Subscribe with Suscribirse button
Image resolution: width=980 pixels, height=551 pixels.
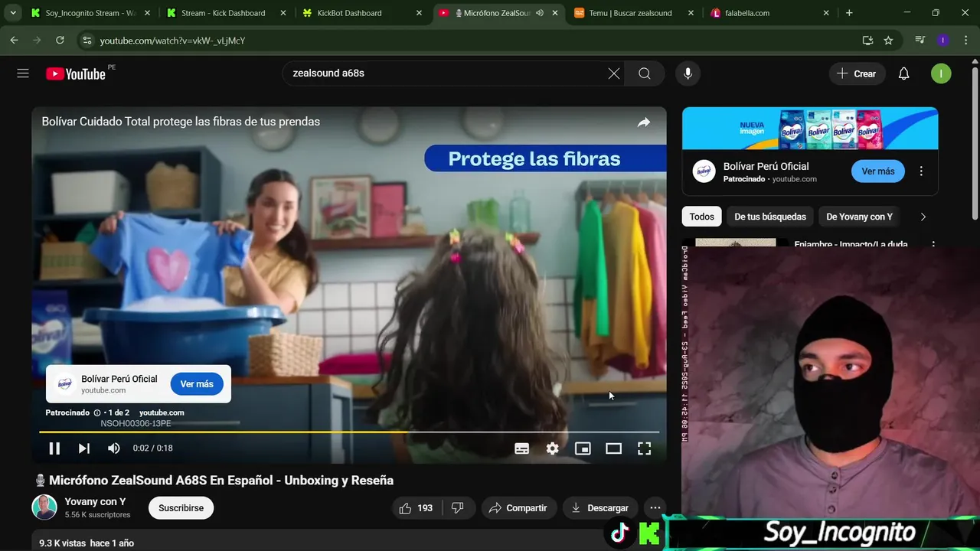coord(181,508)
